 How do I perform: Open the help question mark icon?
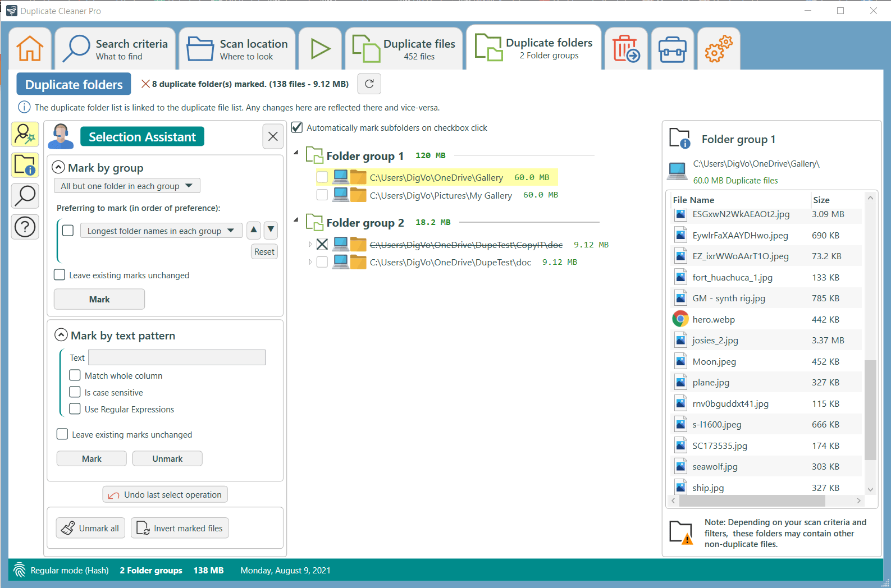[25, 227]
